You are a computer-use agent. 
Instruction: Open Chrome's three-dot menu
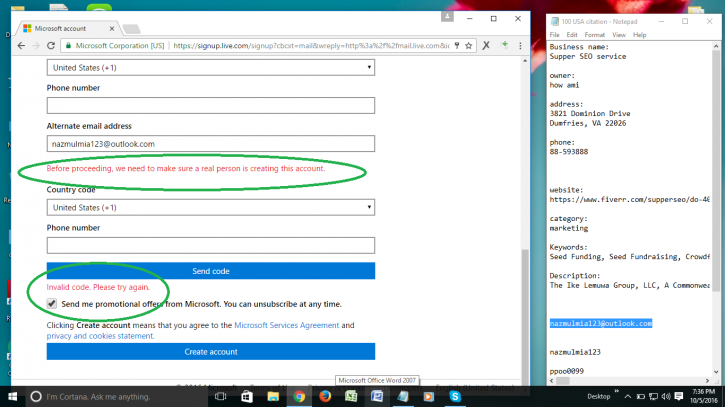[520, 45]
